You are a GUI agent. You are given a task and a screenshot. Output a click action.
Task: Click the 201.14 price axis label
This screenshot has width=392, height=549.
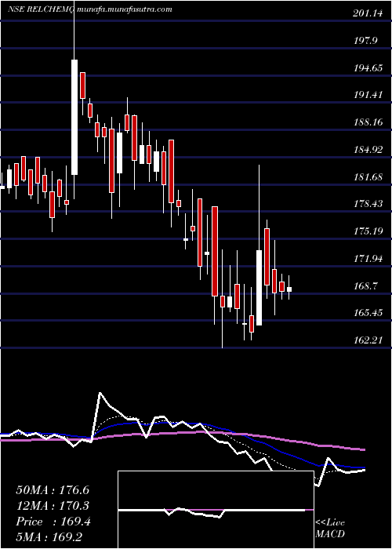(369, 13)
